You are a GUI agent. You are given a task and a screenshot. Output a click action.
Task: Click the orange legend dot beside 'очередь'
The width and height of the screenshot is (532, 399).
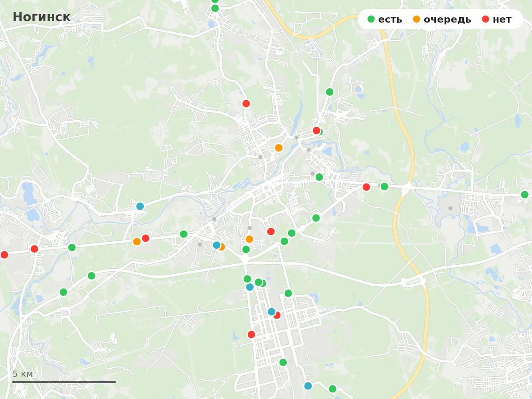point(417,19)
